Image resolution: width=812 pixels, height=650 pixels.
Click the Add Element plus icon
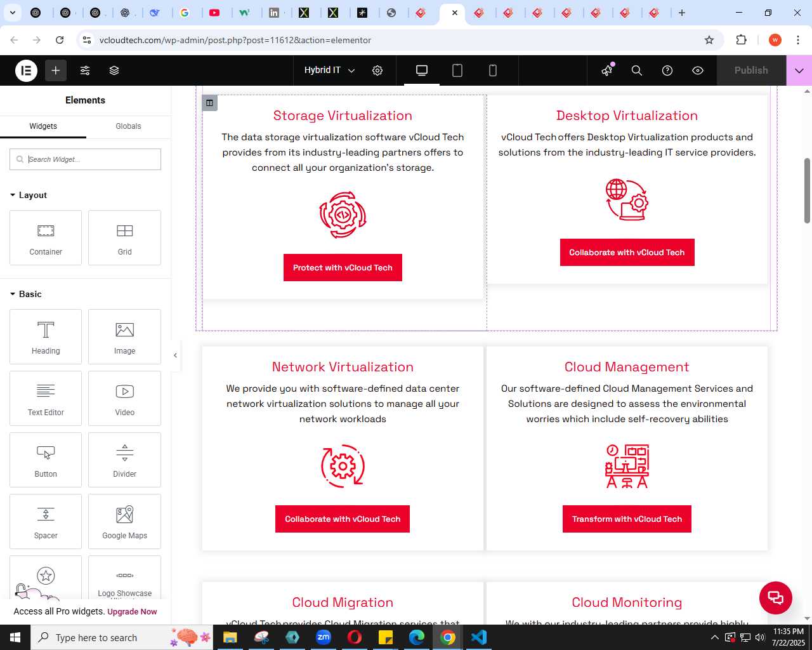coord(56,70)
